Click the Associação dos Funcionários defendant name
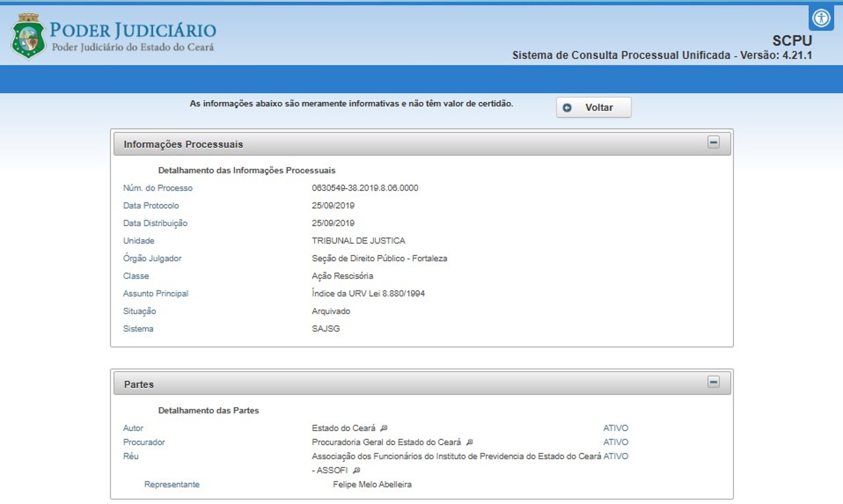Screen dimensions: 843x504 pyautogui.click(x=456, y=456)
